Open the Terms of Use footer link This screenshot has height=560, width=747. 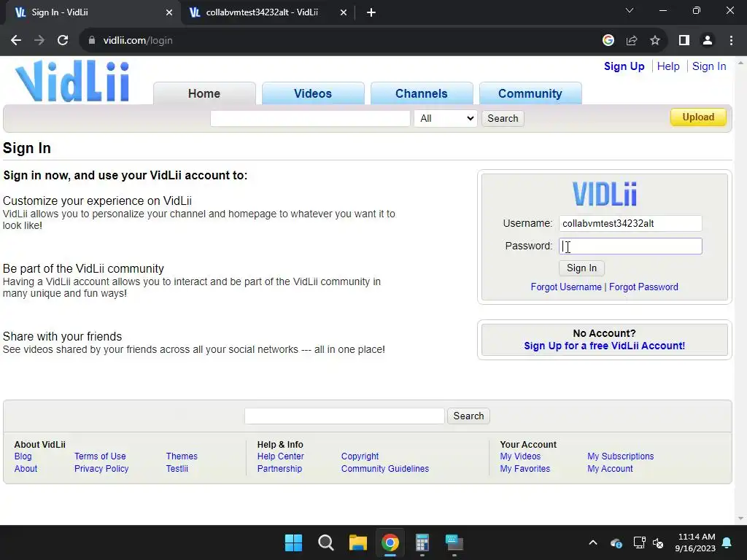100,456
